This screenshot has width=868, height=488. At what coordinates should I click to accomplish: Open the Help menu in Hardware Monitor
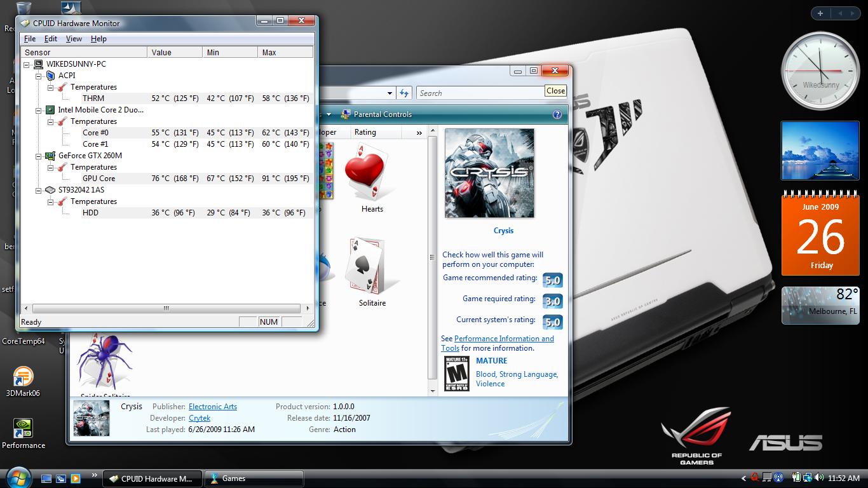98,39
